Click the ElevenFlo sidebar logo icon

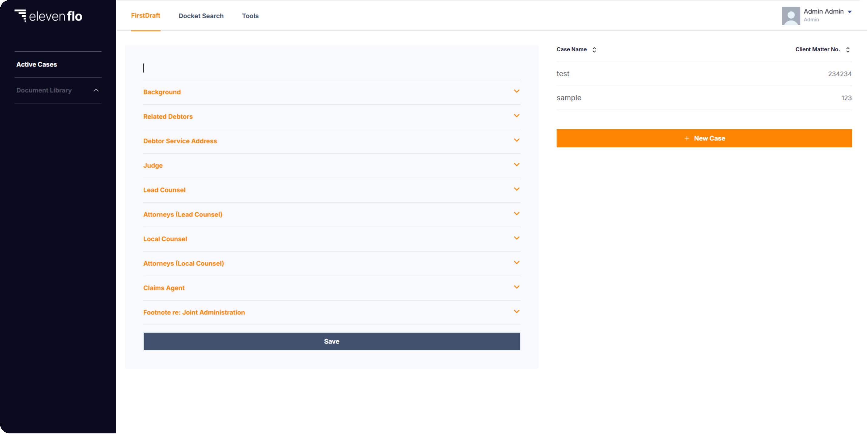pos(20,15)
